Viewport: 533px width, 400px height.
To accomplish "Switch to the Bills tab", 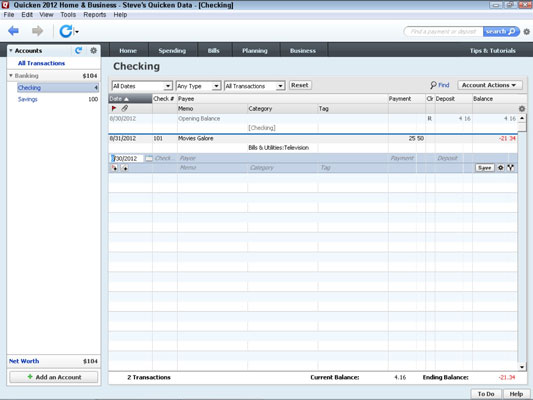I will coord(214,51).
